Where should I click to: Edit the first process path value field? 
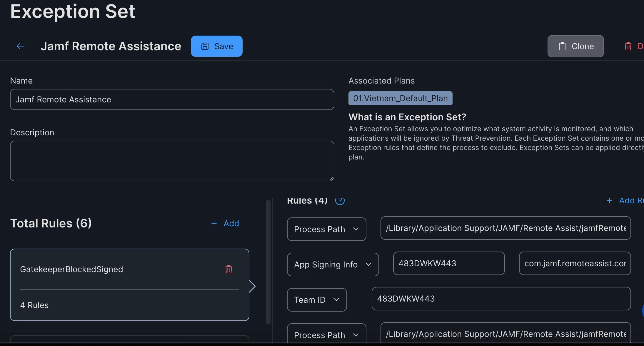(505, 228)
